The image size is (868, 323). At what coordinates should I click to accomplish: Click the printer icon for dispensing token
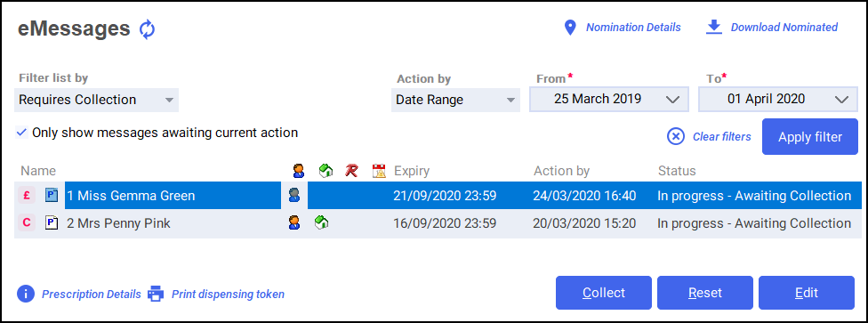157,294
